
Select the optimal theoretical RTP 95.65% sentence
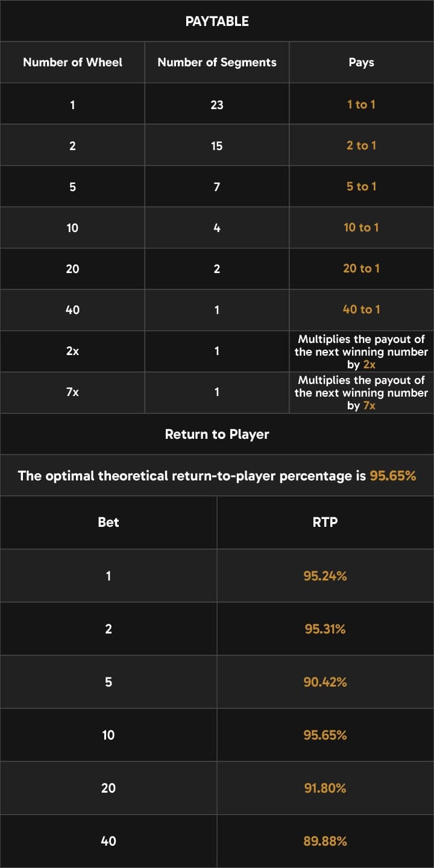coord(217,476)
